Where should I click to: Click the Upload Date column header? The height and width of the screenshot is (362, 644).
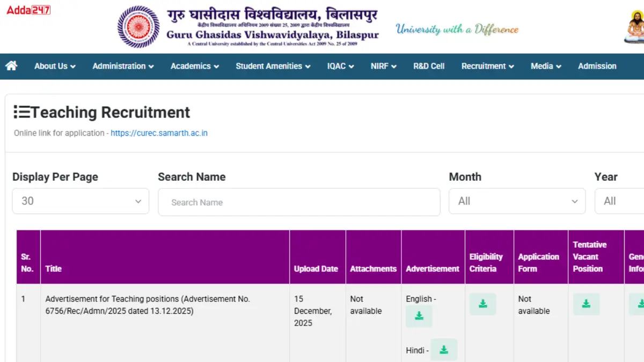click(x=316, y=269)
